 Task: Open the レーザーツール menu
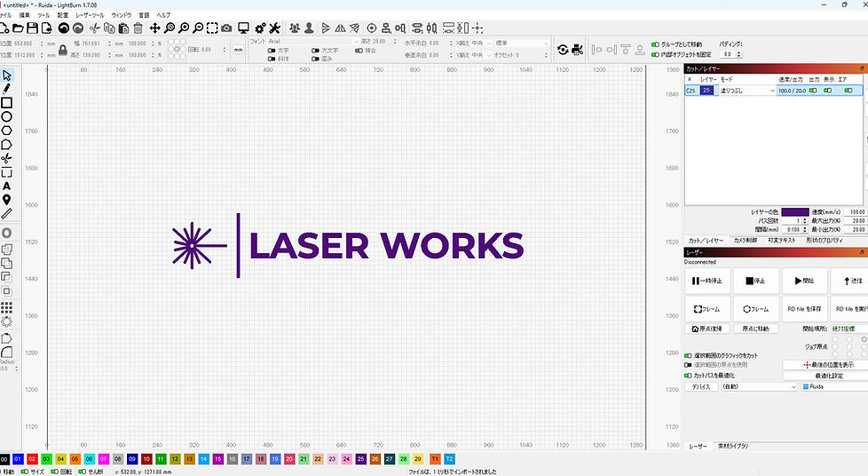(x=90, y=15)
